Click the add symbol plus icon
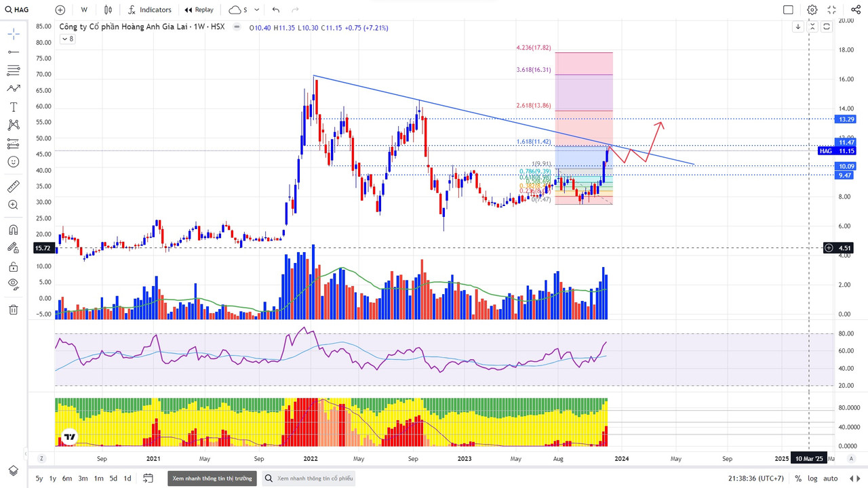868x488 pixels. click(x=60, y=9)
